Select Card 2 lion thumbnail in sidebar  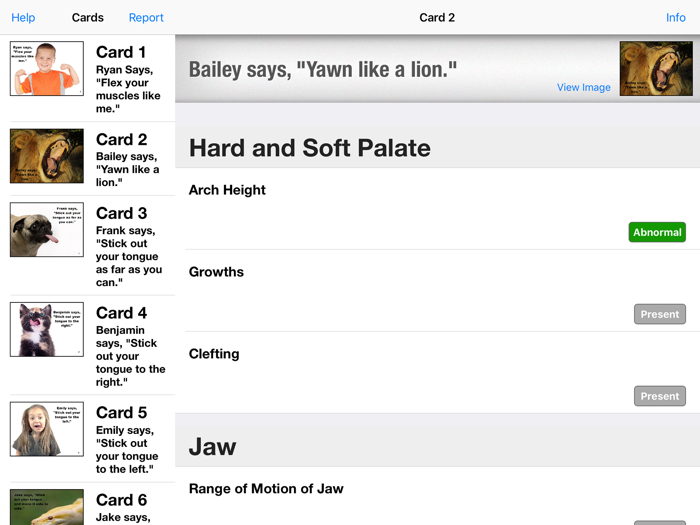coord(46,156)
